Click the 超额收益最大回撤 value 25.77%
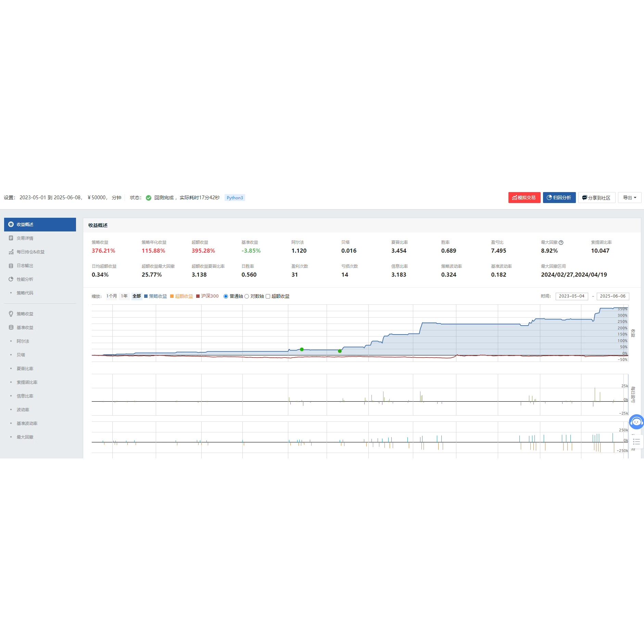This screenshot has height=644, width=644. click(152, 275)
